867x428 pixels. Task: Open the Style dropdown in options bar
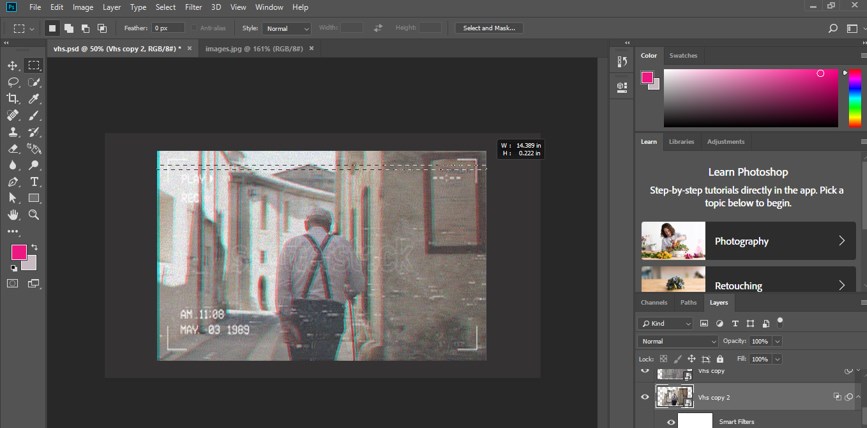[288, 28]
